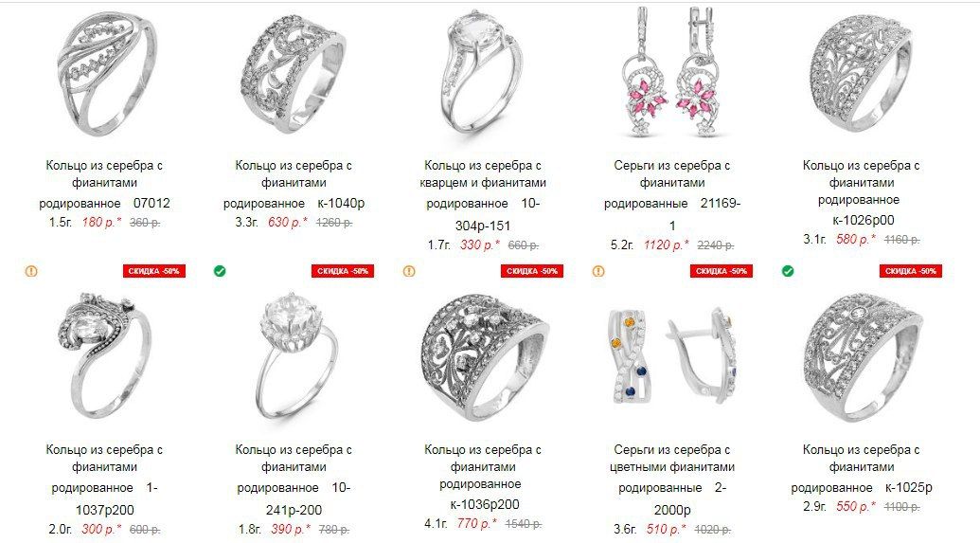
Task: Click green checkmark icon above ring 10-241р-200
Action: 220,271
